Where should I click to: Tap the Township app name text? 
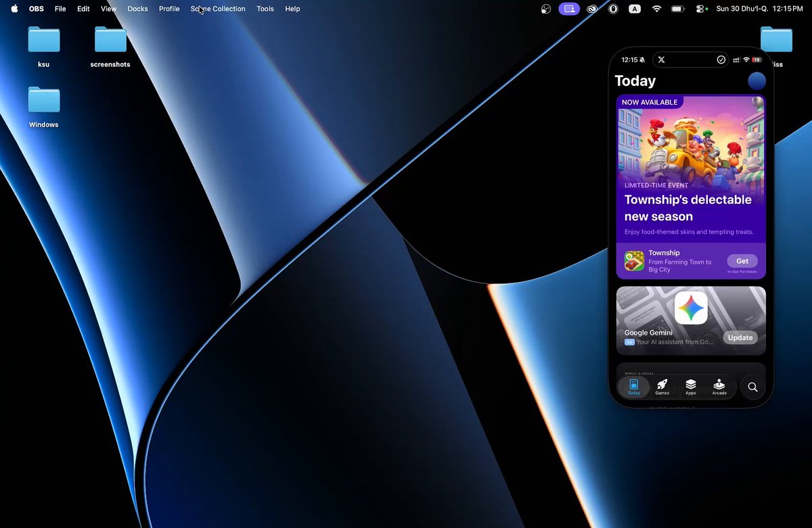664,253
